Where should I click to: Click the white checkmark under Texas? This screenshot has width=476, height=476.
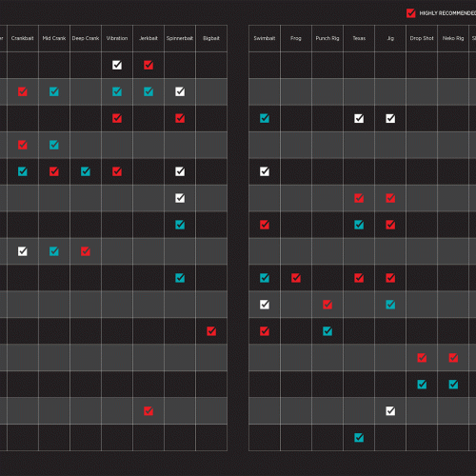(359, 118)
